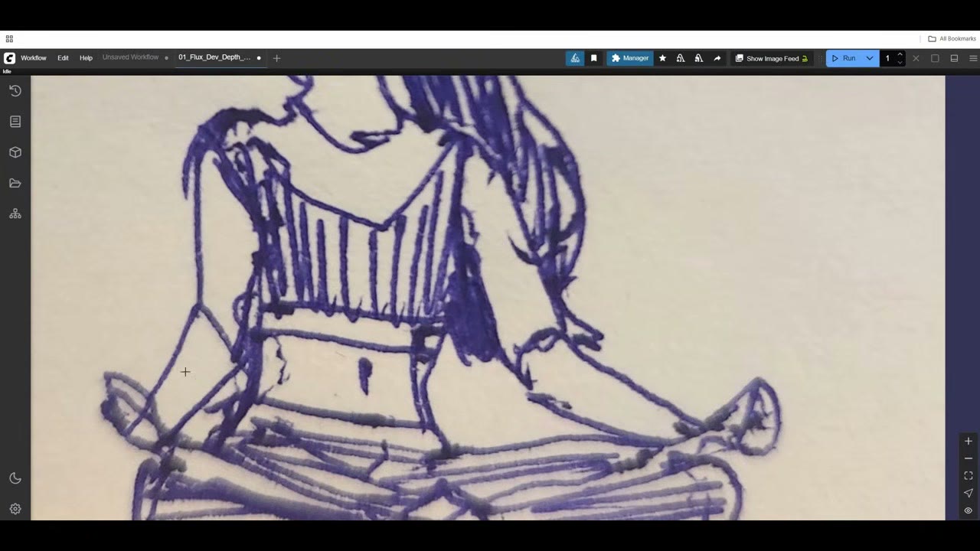Click the bookmark icon in top toolbar
The height and width of the screenshot is (551, 980).
(x=593, y=58)
